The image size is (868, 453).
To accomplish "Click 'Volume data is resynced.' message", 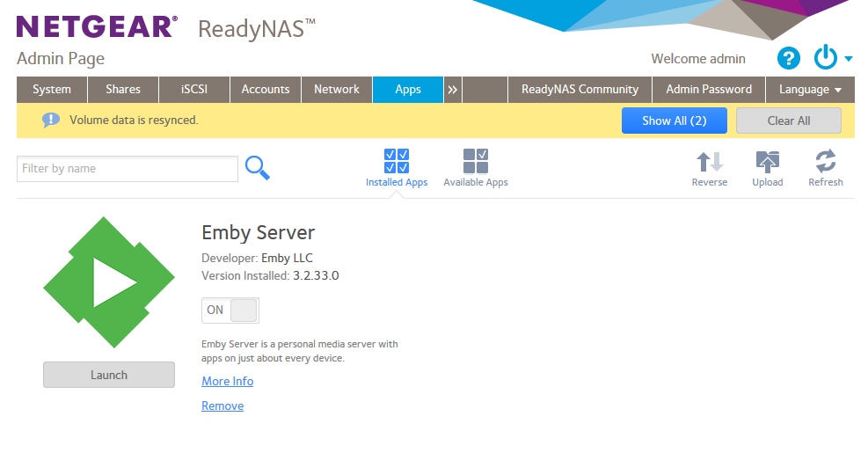I will pos(134,121).
